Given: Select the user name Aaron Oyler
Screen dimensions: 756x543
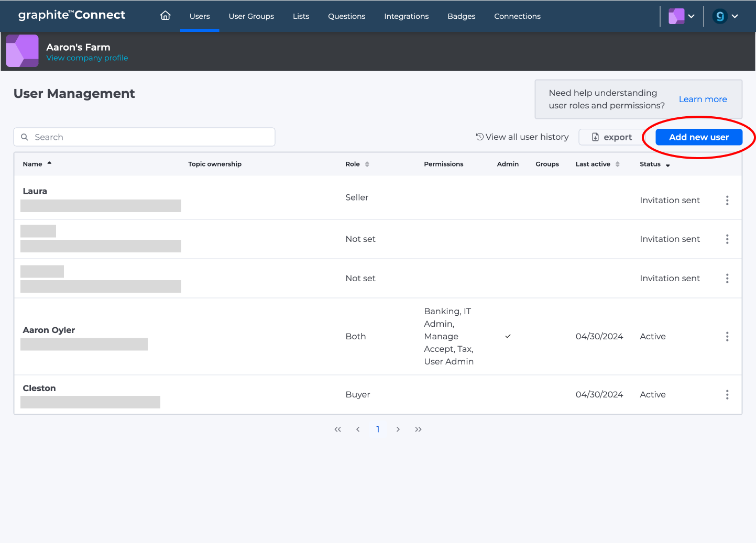Looking at the screenshot, I should [x=49, y=330].
